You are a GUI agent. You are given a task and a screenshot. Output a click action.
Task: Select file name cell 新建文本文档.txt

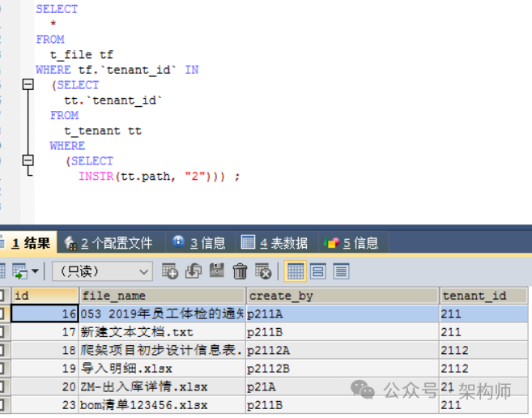point(162,332)
